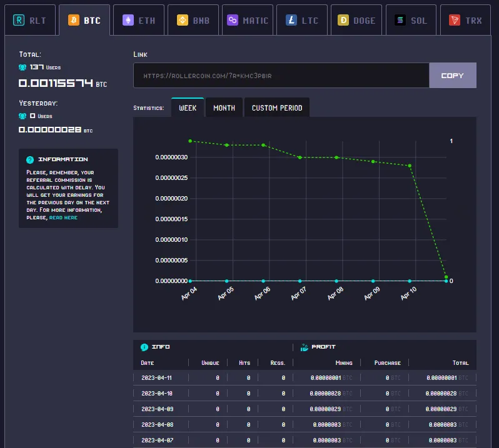Open the BNB currency tab

(193, 20)
